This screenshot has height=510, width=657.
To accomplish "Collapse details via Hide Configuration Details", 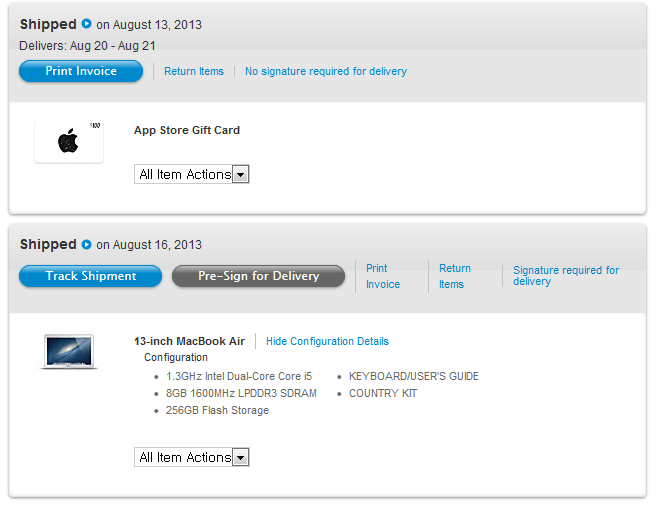I will (x=327, y=341).
